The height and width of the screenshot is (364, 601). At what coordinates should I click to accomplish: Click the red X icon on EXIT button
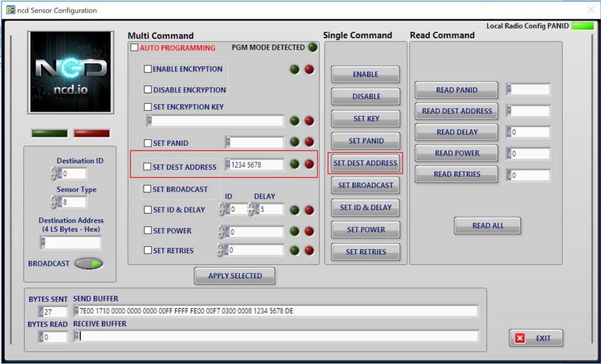pos(521,338)
